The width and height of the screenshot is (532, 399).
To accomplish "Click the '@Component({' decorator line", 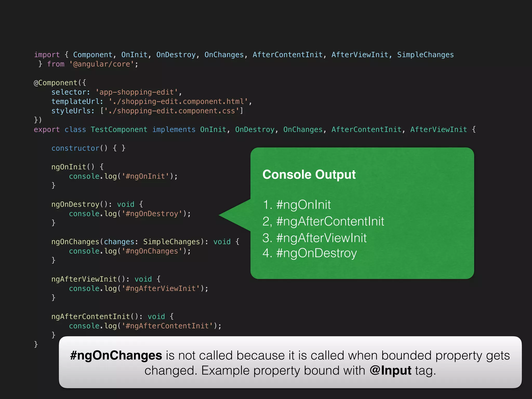I will [x=60, y=83].
